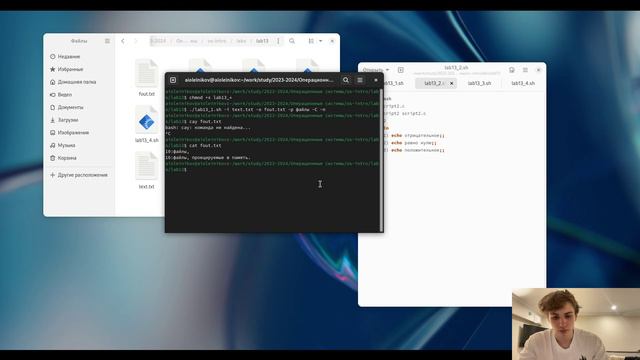Close the terminal window
This screenshot has width=640, height=360.
click(x=376, y=80)
